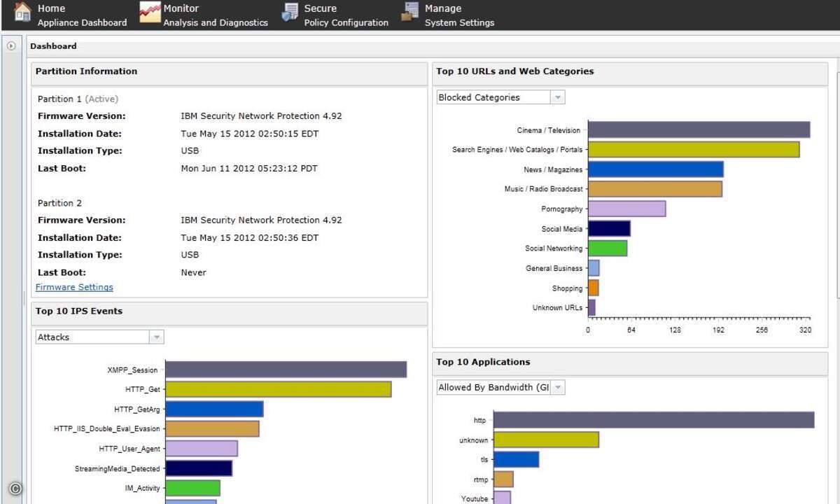
Task: Click the circular copyright icon at bottom left
Action: point(15,489)
